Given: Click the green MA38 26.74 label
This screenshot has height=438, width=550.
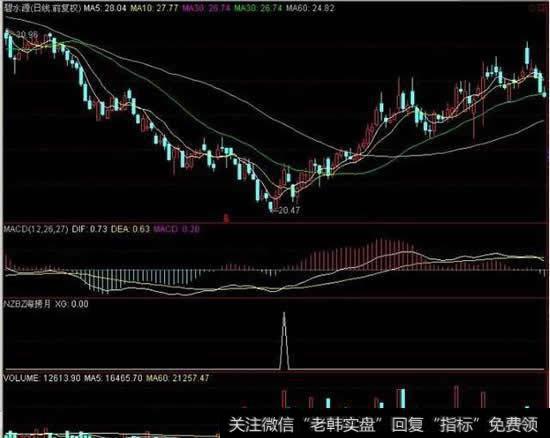Looking at the screenshot, I should [258, 8].
